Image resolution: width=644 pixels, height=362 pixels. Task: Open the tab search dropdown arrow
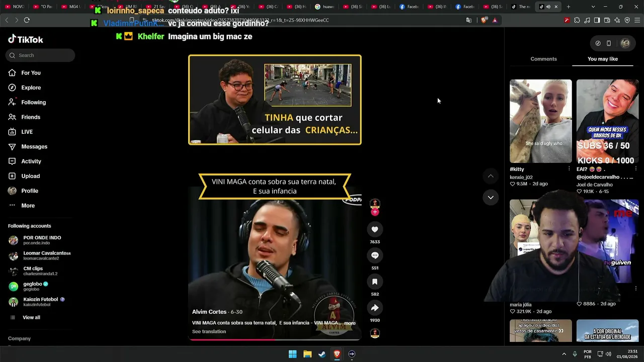[593, 7]
